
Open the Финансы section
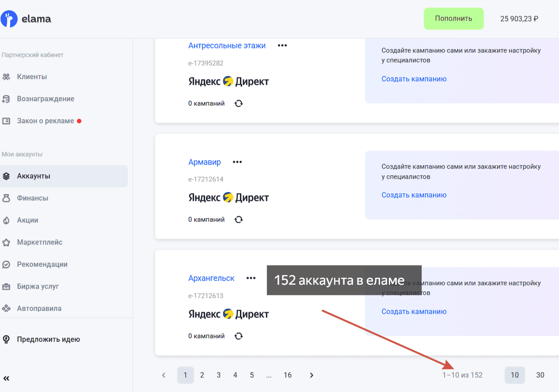click(x=33, y=198)
